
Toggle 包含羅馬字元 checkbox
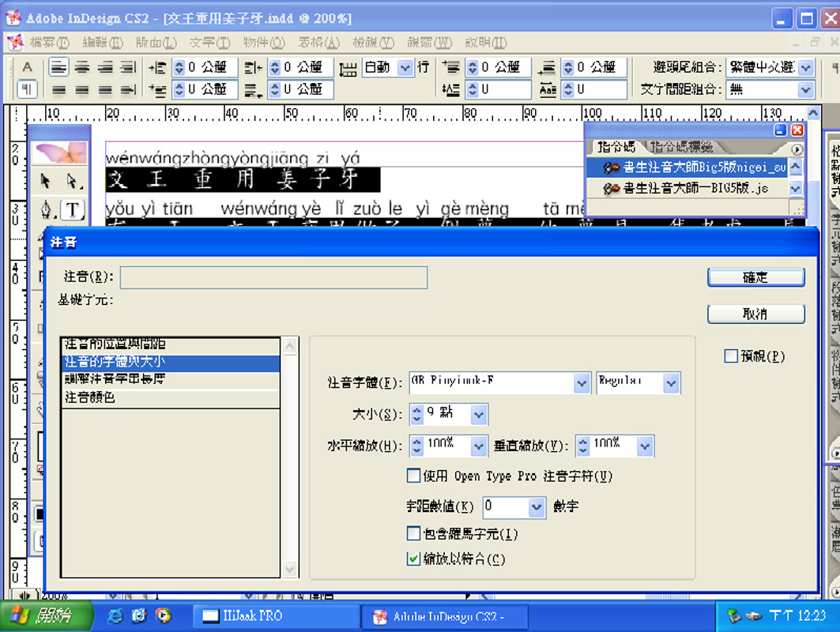click(x=413, y=533)
